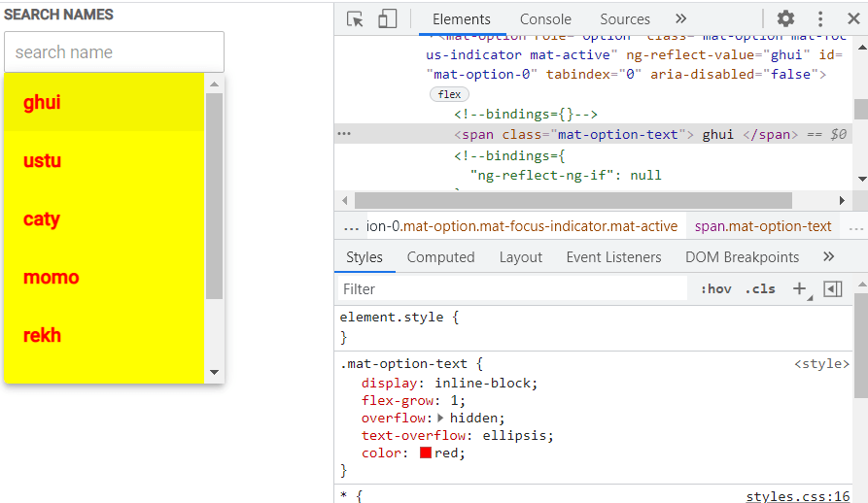Select the momo option
Image resolution: width=868 pixels, height=503 pixels.
(104, 277)
